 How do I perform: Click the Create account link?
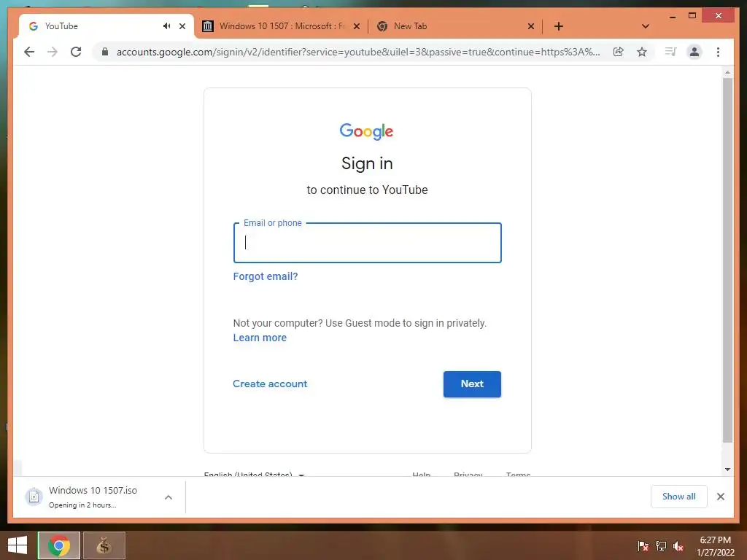270,384
